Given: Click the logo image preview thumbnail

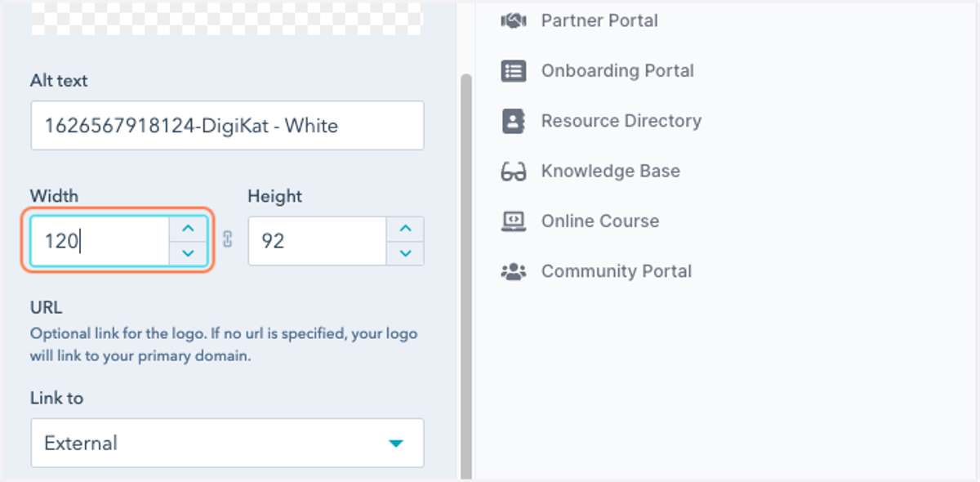Looking at the screenshot, I should 227,18.
